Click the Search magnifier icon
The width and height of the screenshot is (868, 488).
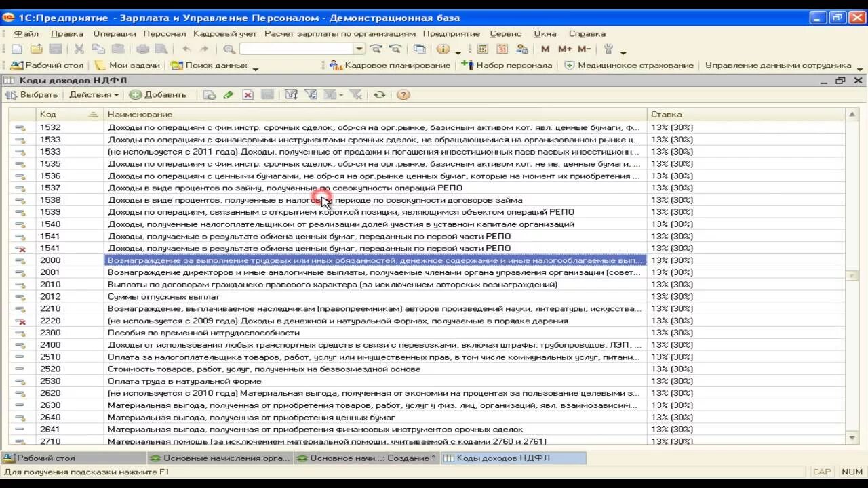point(229,49)
